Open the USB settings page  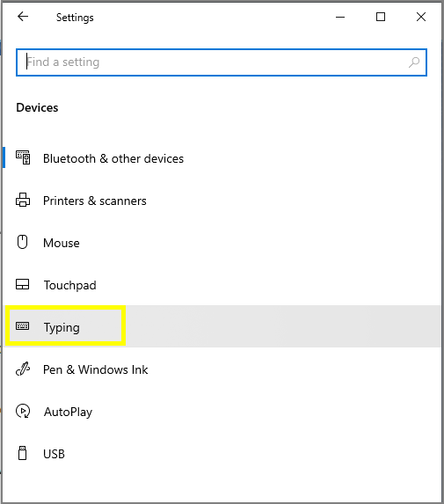click(x=222, y=453)
